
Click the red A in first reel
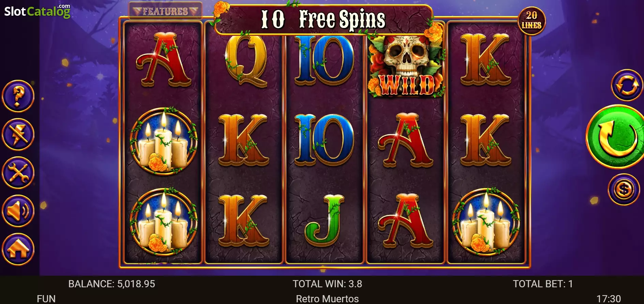pyautogui.click(x=164, y=60)
